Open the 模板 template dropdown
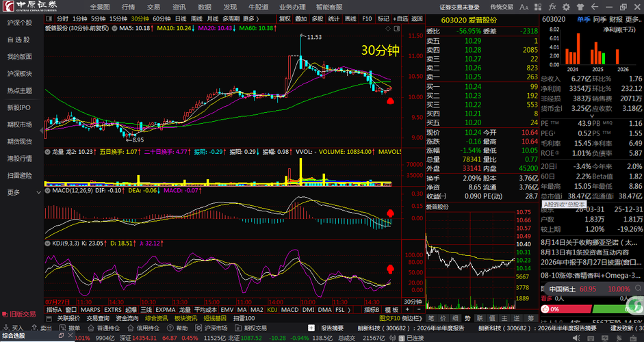This screenshot has height=342, width=644. click(x=391, y=310)
